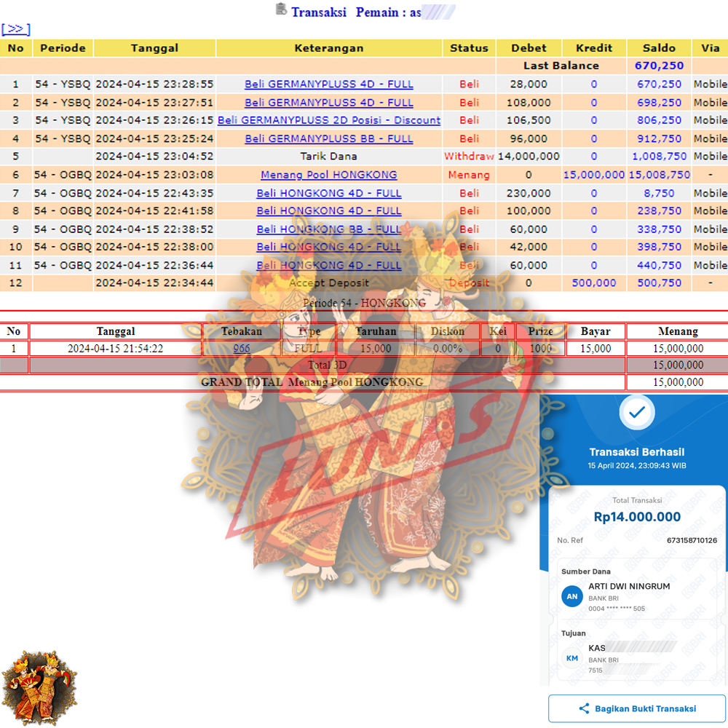The image size is (728, 728).
Task: Click the Saldo column header
Action: click(x=659, y=48)
